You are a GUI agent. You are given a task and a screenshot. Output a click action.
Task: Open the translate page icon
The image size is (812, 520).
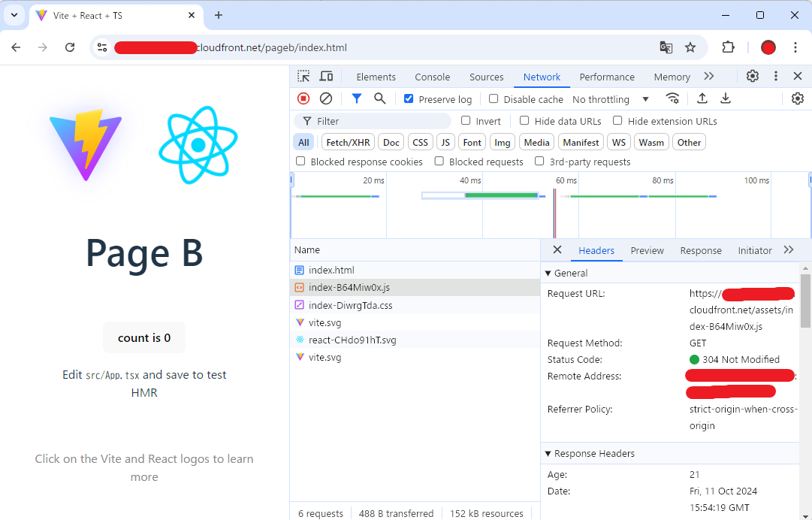pyautogui.click(x=666, y=47)
